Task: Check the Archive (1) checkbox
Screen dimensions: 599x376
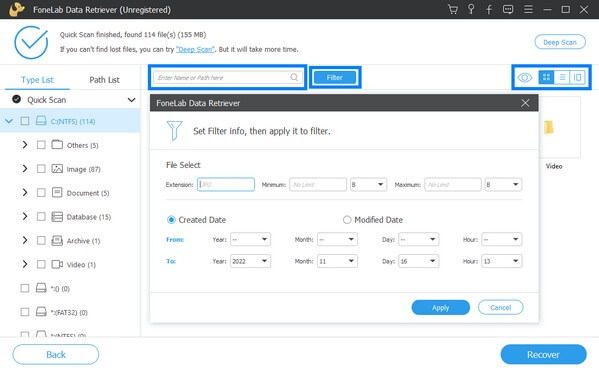Action: click(x=41, y=240)
